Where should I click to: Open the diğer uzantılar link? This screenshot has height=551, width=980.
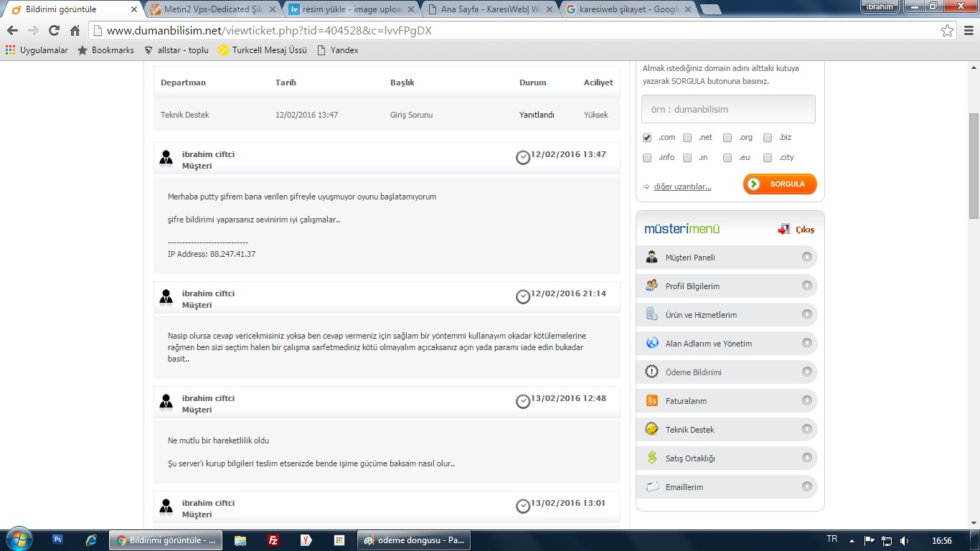pos(682,187)
